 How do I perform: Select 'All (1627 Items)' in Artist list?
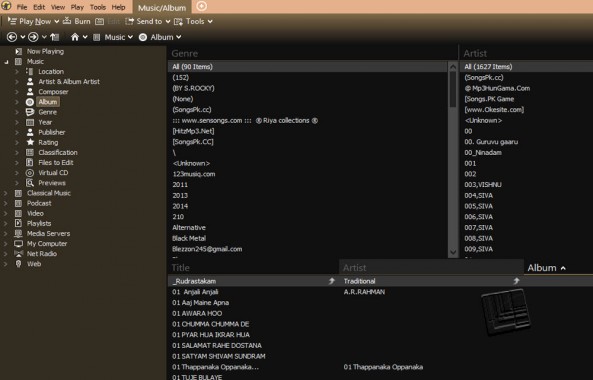[526, 67]
